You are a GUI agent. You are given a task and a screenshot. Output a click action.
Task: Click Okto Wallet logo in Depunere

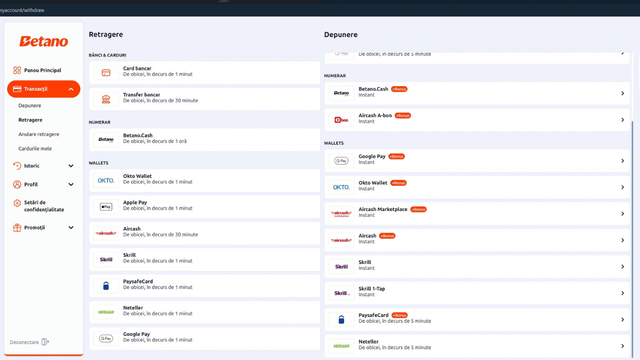tap(341, 187)
